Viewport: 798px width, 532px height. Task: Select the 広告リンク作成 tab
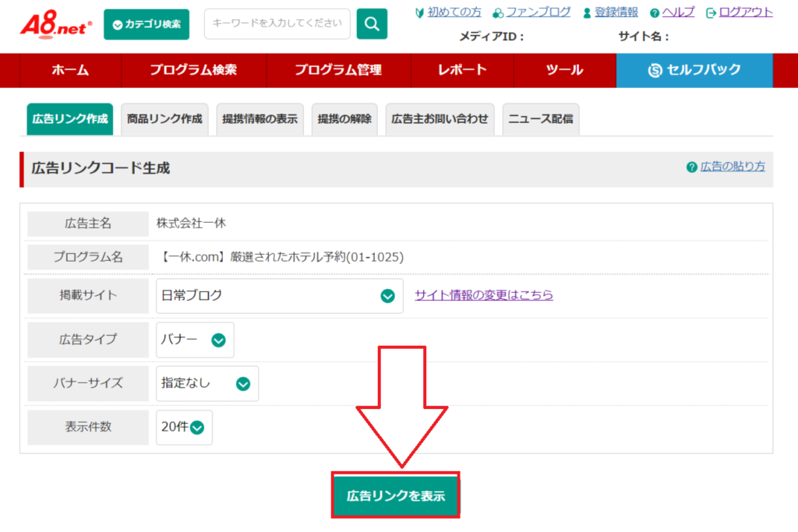69,119
